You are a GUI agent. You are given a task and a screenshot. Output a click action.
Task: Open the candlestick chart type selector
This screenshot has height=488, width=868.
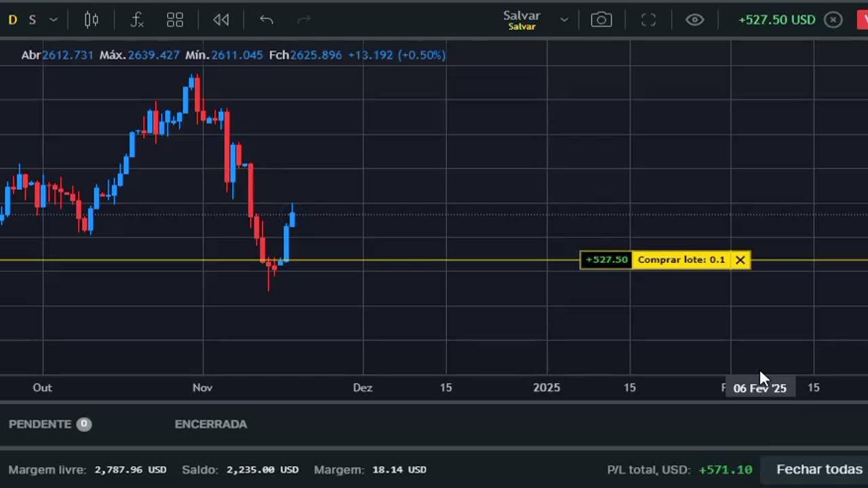point(92,20)
